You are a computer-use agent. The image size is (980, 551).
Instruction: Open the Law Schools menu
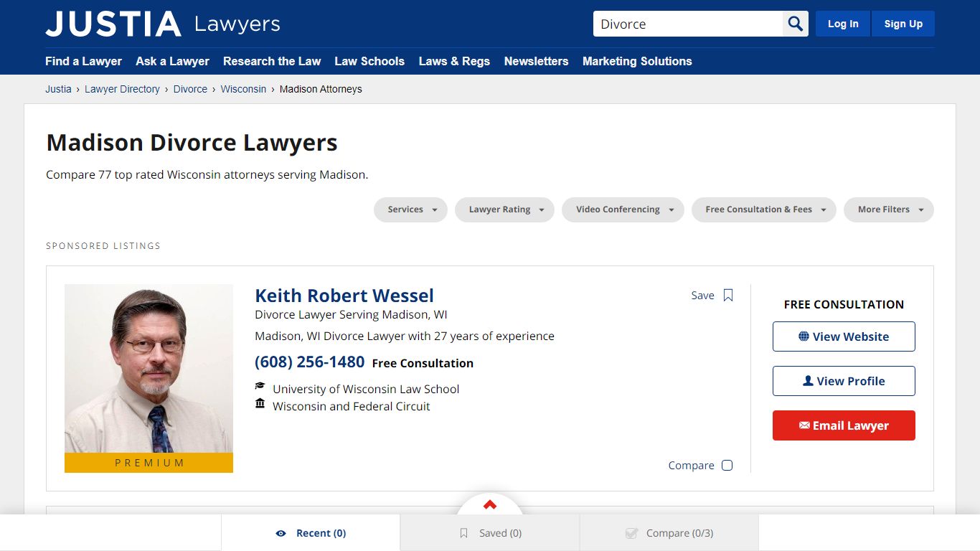[x=369, y=61]
